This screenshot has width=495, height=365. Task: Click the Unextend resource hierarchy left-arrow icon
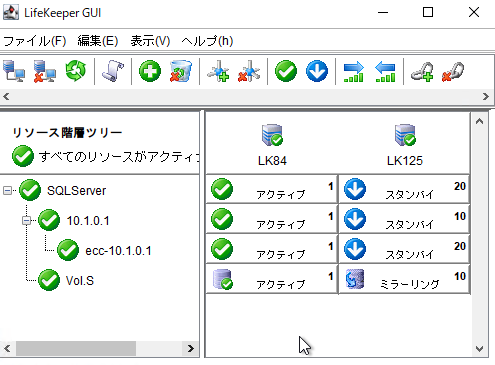pos(385,71)
